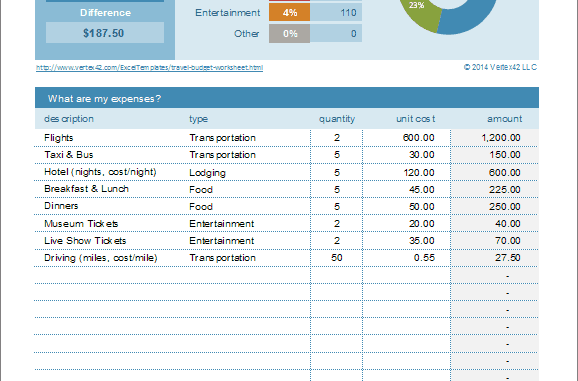
Task: Click the Entertainment category label in summary
Action: pos(227,13)
